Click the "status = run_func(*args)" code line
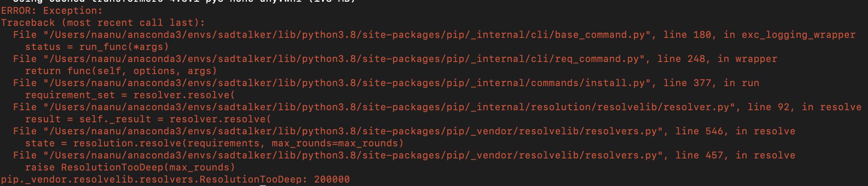The image size is (868, 186). pyautogui.click(x=97, y=47)
